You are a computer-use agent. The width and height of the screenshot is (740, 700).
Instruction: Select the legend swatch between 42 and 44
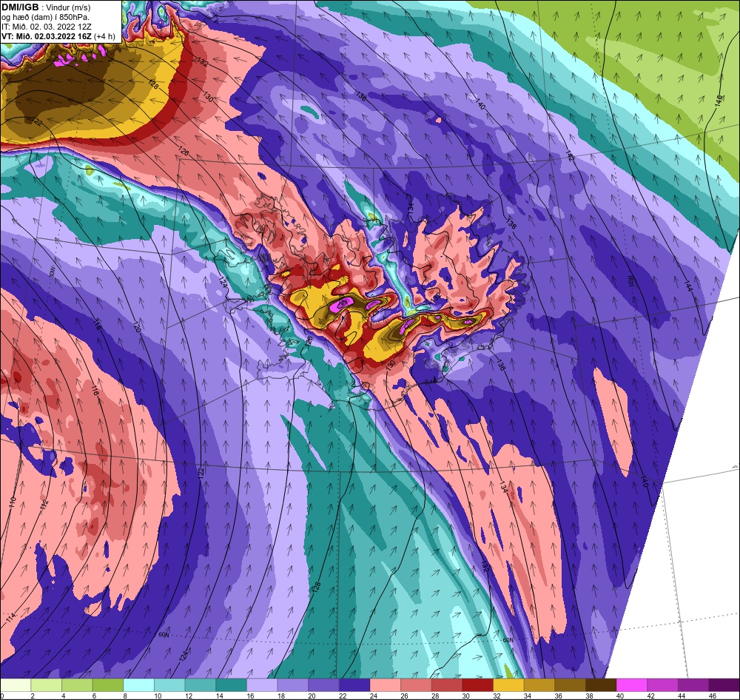(662, 685)
